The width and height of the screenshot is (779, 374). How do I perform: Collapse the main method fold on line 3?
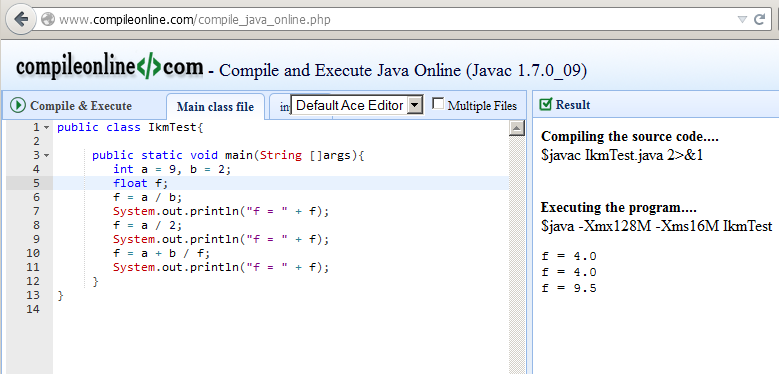[x=47, y=155]
